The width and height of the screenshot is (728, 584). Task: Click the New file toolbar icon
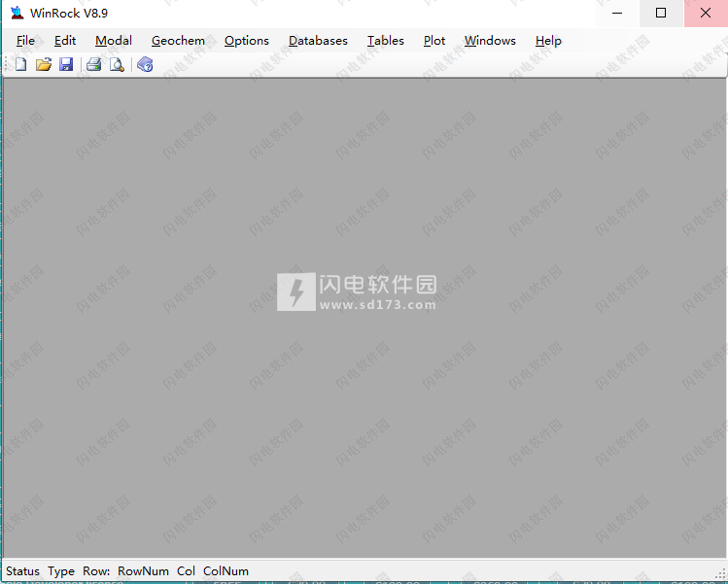point(20,64)
